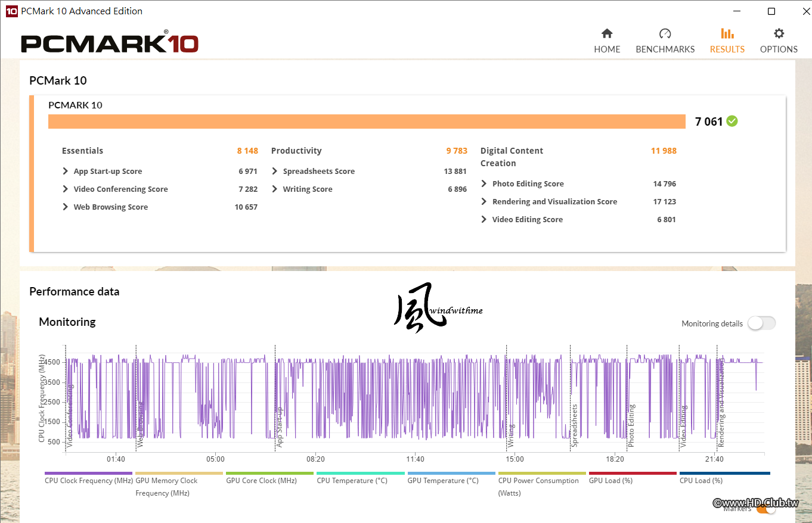Click the Video Conferencing chart marker
812x523 pixels.
click(x=70, y=416)
